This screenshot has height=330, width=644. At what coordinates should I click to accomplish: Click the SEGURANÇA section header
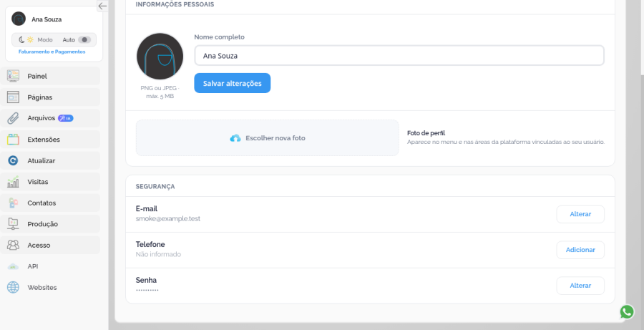coord(155,186)
